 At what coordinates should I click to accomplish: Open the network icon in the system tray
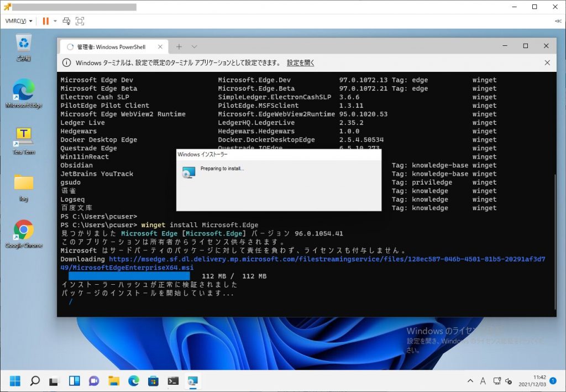[497, 381]
